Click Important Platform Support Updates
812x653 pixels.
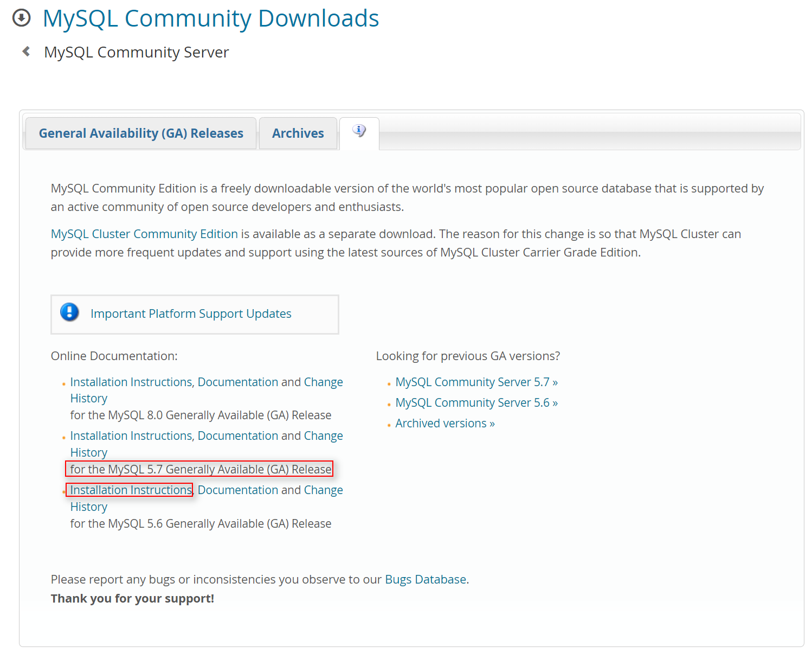click(191, 313)
